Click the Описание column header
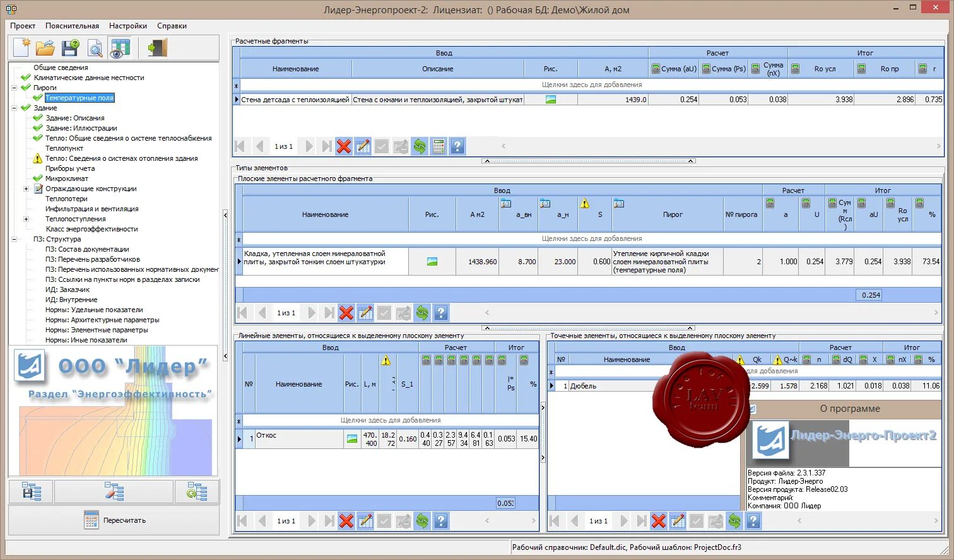954x560 pixels. tap(438, 69)
